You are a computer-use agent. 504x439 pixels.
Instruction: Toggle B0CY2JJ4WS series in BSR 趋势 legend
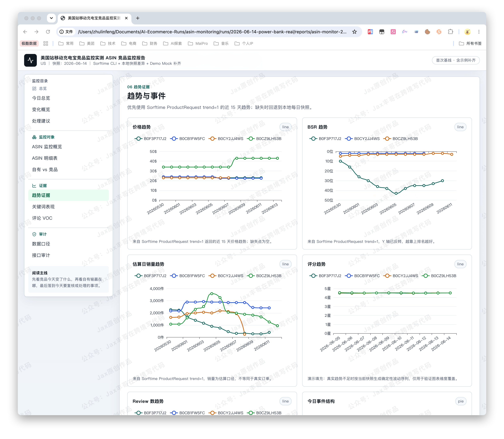(x=362, y=139)
